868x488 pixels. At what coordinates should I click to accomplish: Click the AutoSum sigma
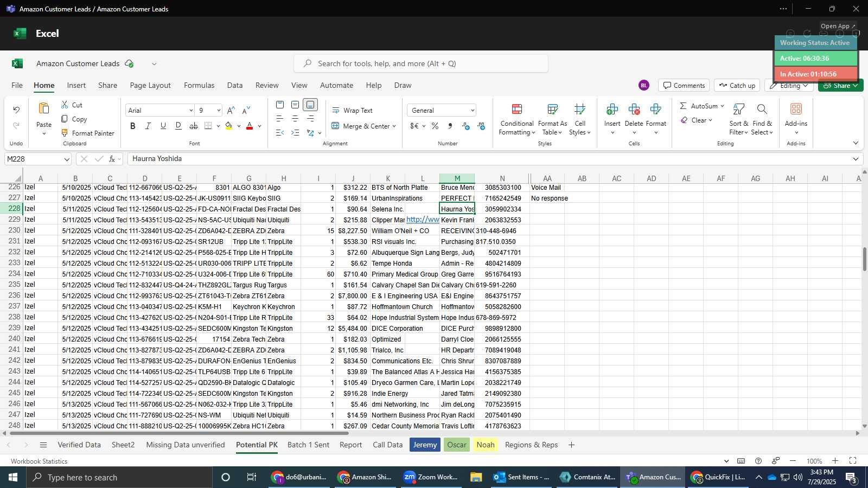[683, 106]
